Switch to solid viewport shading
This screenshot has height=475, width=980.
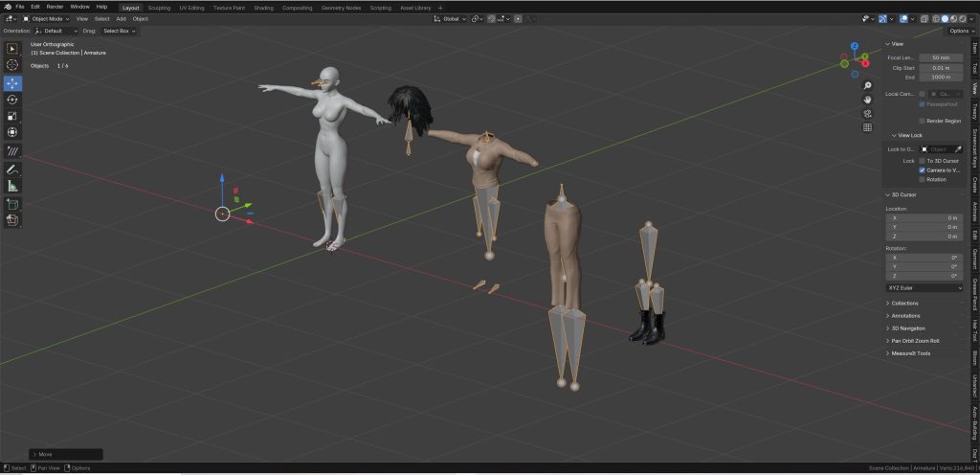point(945,19)
